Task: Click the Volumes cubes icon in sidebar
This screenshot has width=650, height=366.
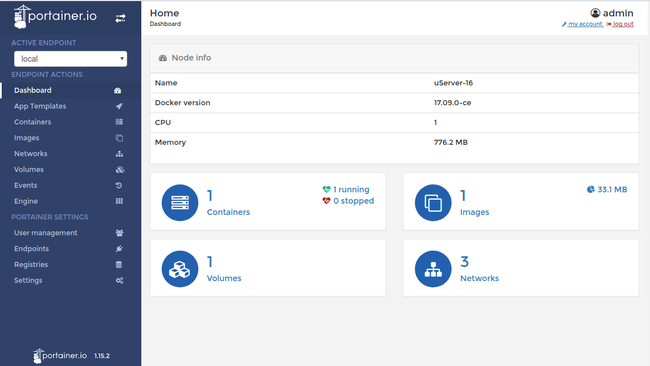Action: click(x=120, y=170)
